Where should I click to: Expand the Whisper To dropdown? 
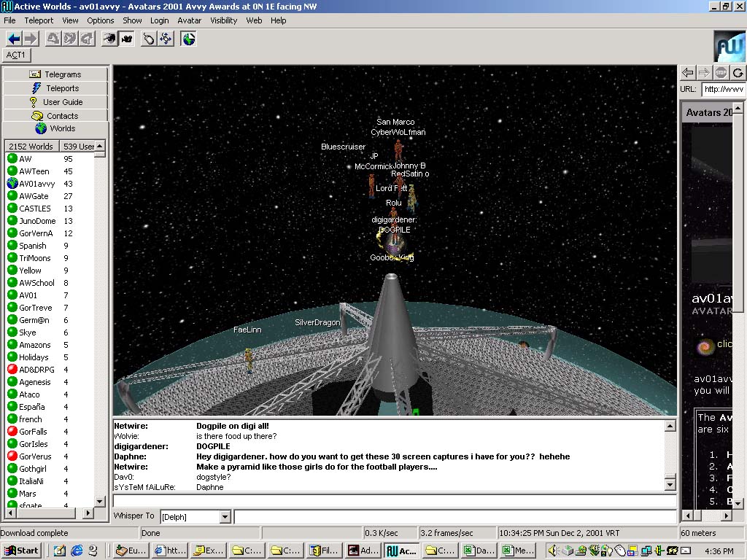click(x=225, y=517)
